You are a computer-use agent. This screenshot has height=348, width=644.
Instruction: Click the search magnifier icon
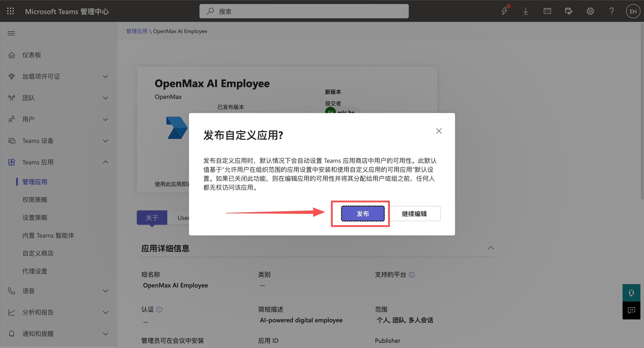[210, 11]
